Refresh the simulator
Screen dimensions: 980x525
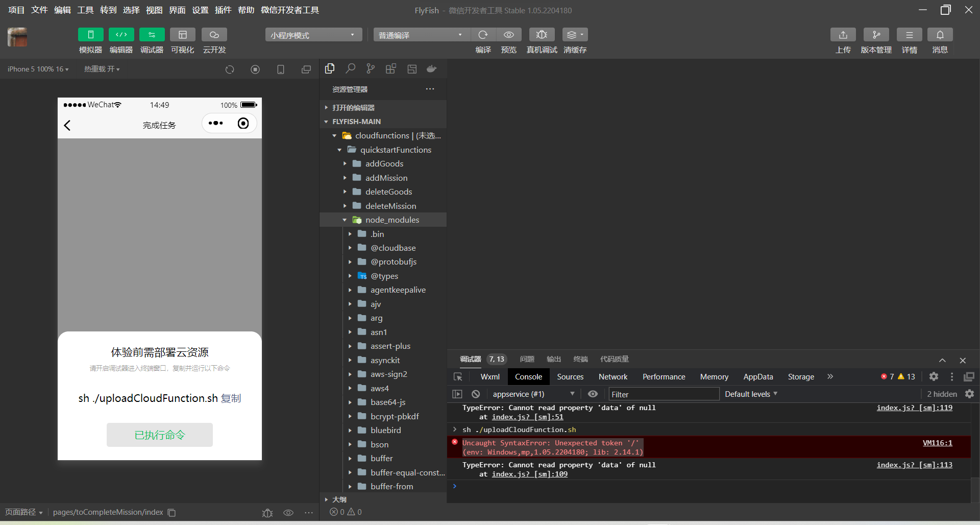pyautogui.click(x=230, y=69)
